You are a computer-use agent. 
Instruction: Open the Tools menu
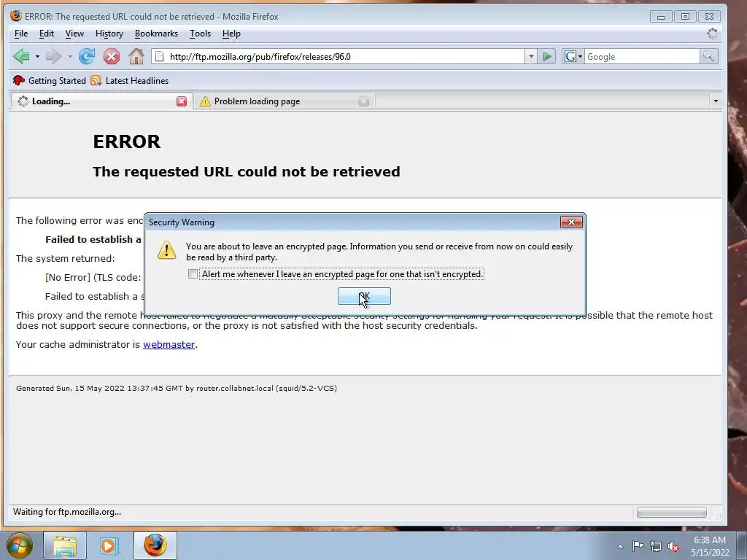(x=200, y=34)
